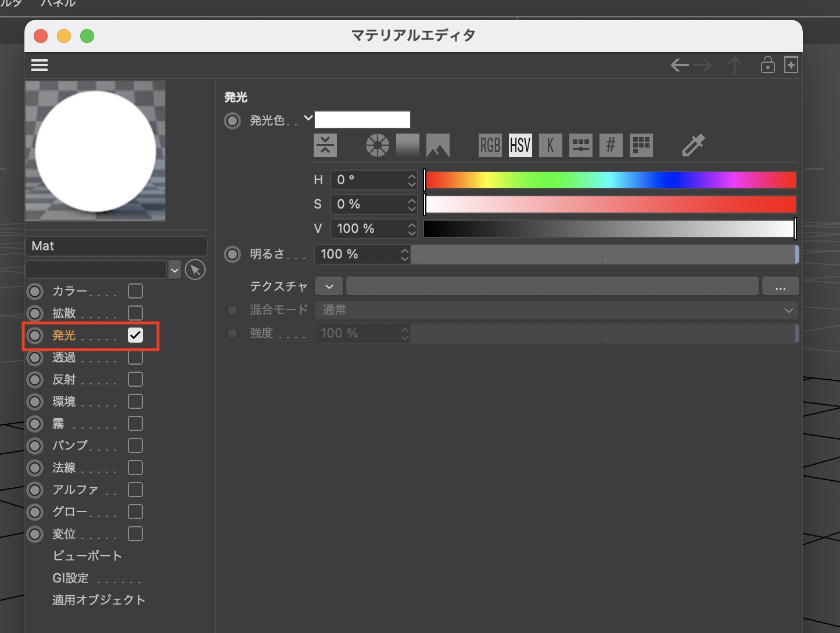Expand the テクスチャ dropdown arrow

(x=329, y=286)
